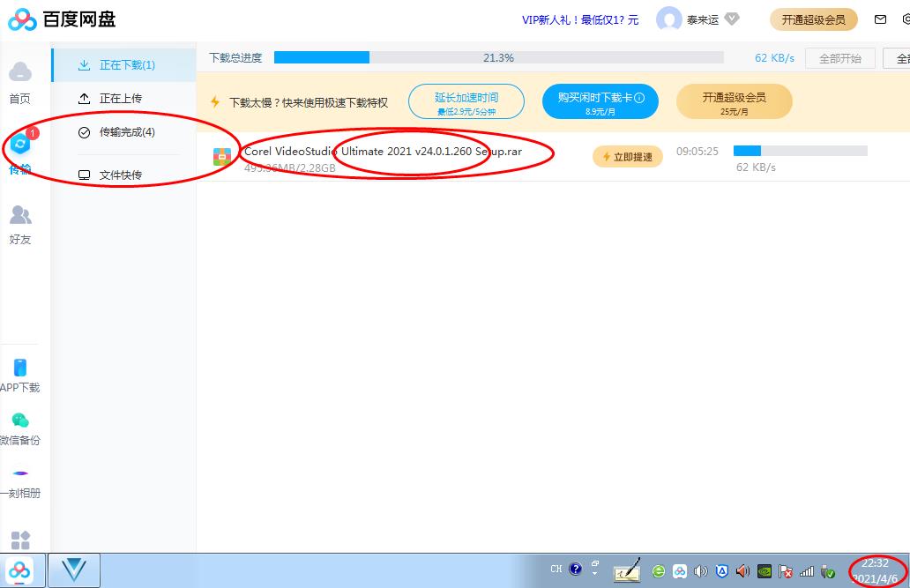The image size is (910, 588).
Task: Switch to 传输完成(4) tab
Action: pos(123,132)
